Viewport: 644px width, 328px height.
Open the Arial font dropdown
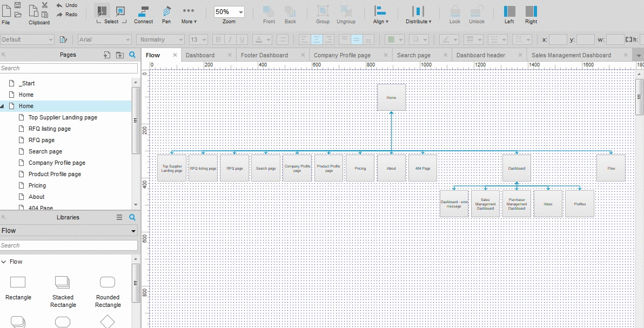coord(104,39)
